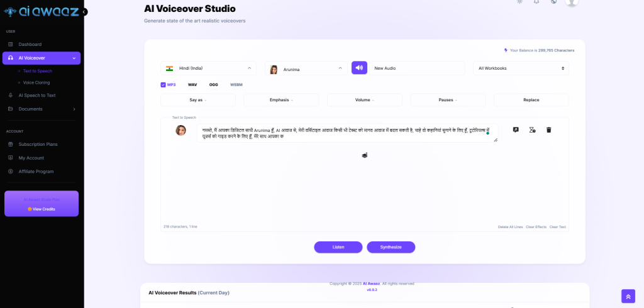
Task: Switch theme using the sun icon
Action: coord(519,2)
